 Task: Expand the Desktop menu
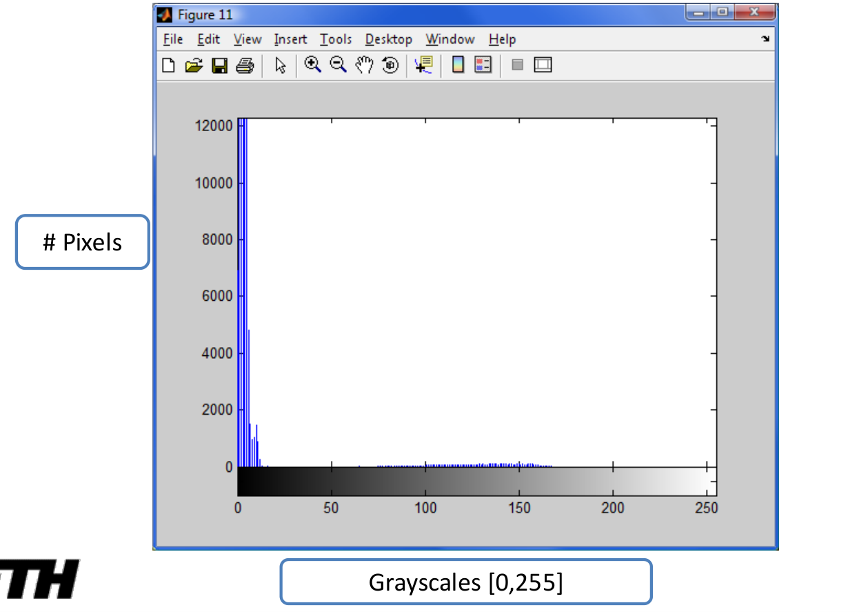[388, 39]
